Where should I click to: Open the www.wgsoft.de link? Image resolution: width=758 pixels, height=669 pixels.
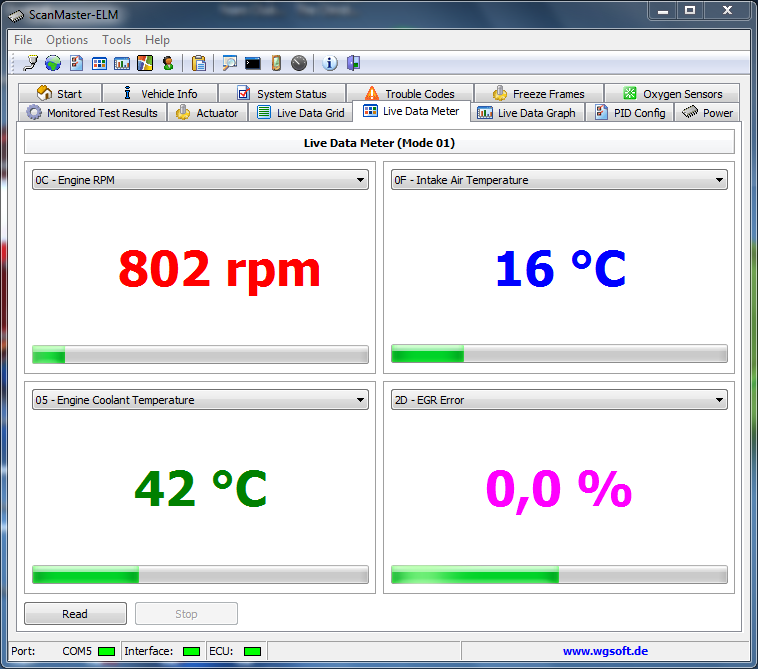click(605, 651)
